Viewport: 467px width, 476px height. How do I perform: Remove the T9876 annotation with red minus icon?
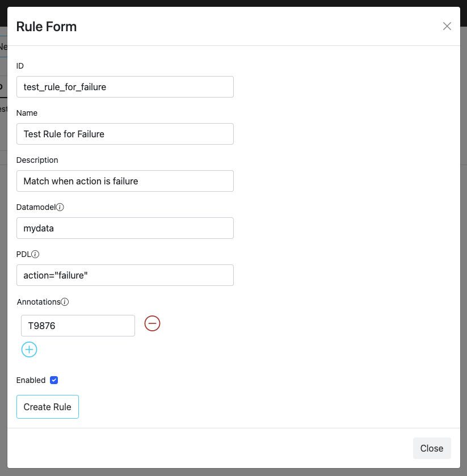(x=152, y=323)
